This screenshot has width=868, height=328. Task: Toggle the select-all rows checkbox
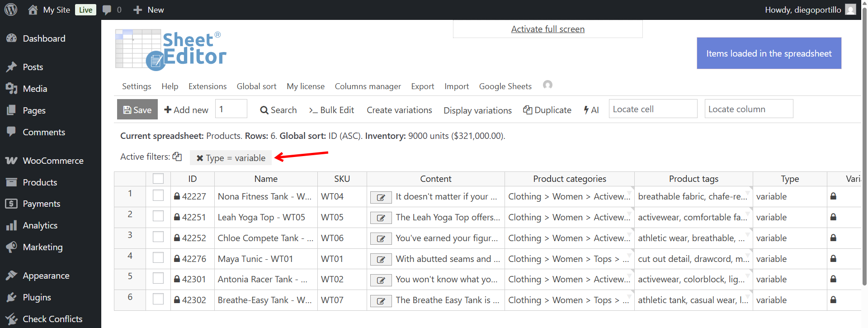click(x=158, y=179)
